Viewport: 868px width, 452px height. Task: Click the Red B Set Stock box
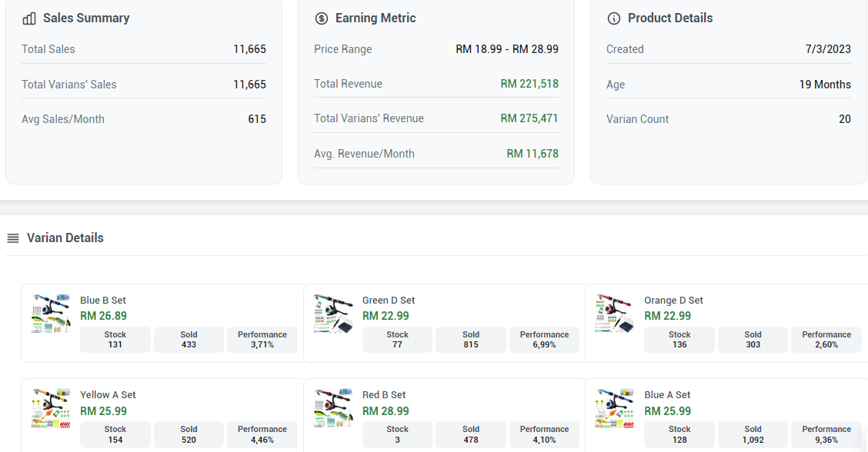(397, 434)
